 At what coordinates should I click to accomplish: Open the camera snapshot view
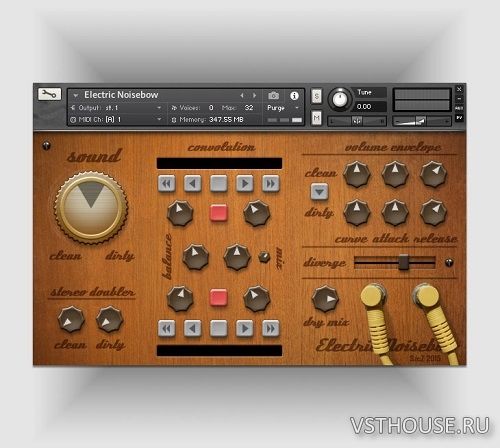pos(274,96)
